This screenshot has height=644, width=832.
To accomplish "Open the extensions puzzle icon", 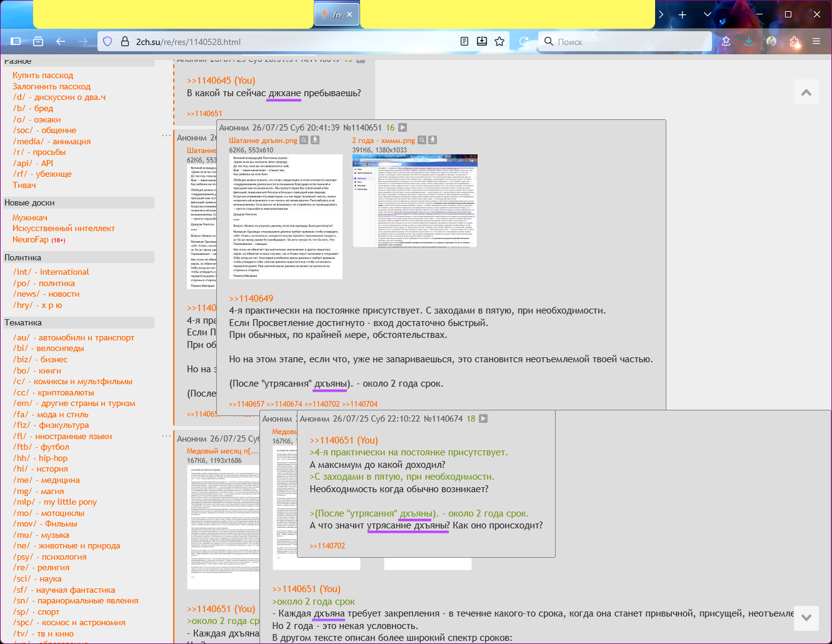I will [794, 41].
